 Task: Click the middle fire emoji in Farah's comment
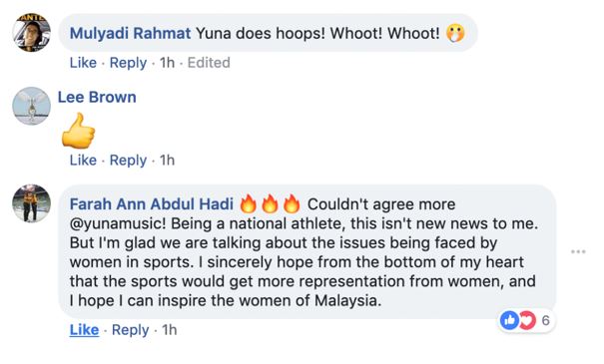270,203
